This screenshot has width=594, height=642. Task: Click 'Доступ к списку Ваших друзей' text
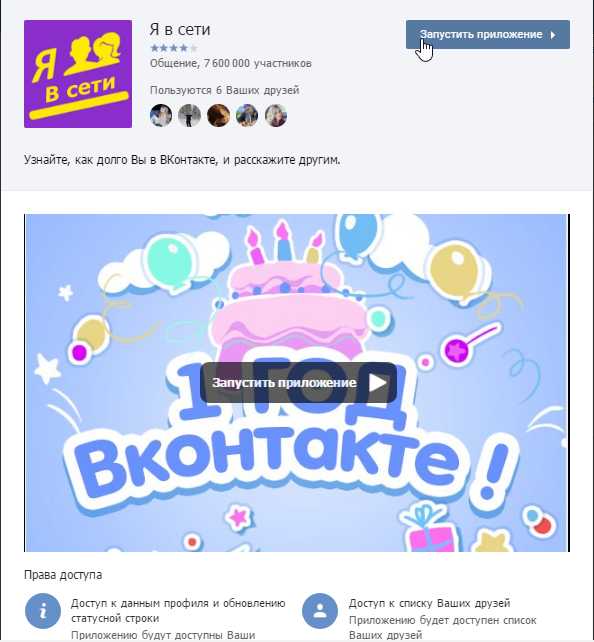coord(429,603)
